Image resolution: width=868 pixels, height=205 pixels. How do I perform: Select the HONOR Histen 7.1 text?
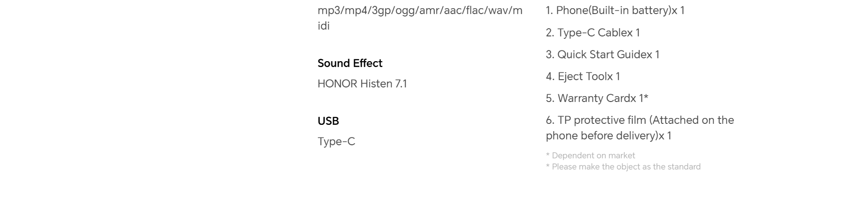362,84
